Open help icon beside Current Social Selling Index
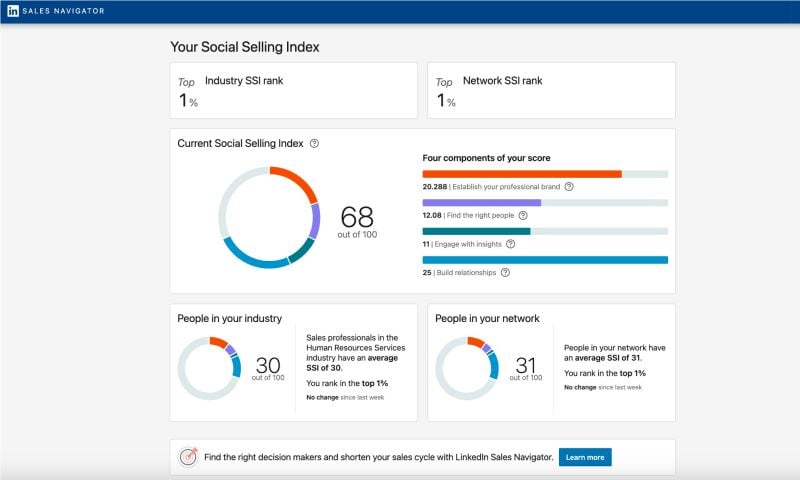This screenshot has width=800, height=480. tap(314, 143)
